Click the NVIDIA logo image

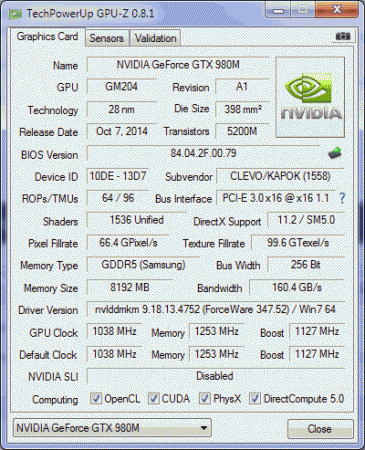coord(310,97)
